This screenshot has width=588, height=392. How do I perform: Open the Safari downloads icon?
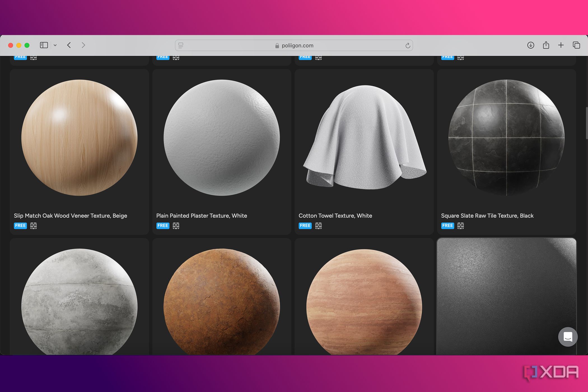coord(530,45)
